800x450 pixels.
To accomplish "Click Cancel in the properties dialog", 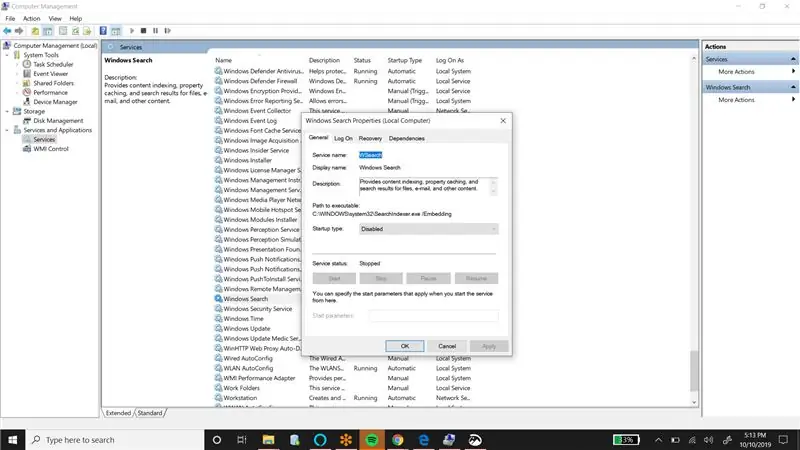I will click(x=447, y=346).
